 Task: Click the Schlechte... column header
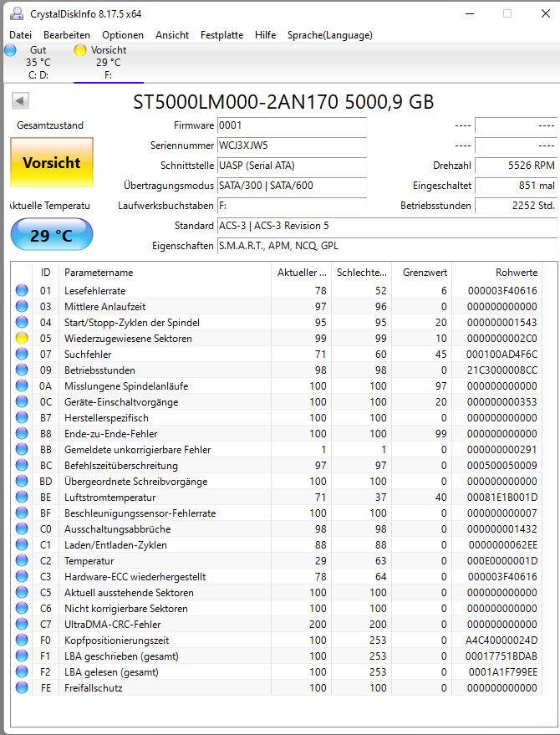tap(361, 273)
